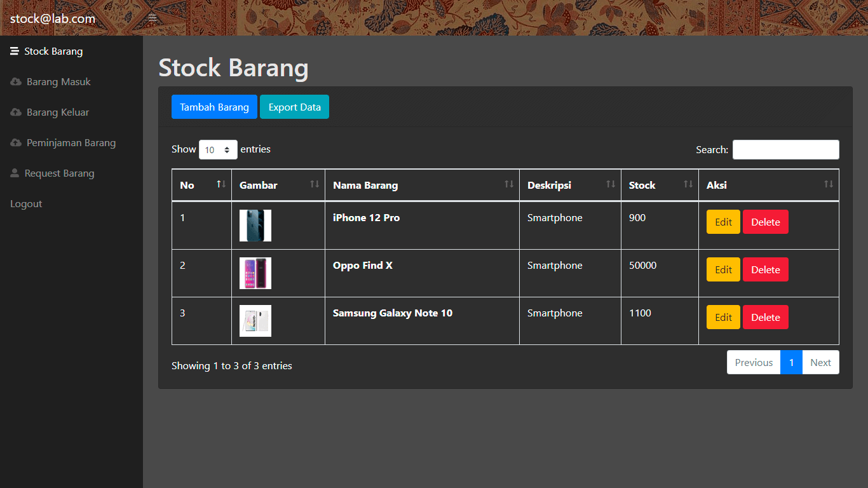The image size is (868, 488).
Task: Delete the Samsung Galaxy Note 10 entry
Action: (x=766, y=317)
